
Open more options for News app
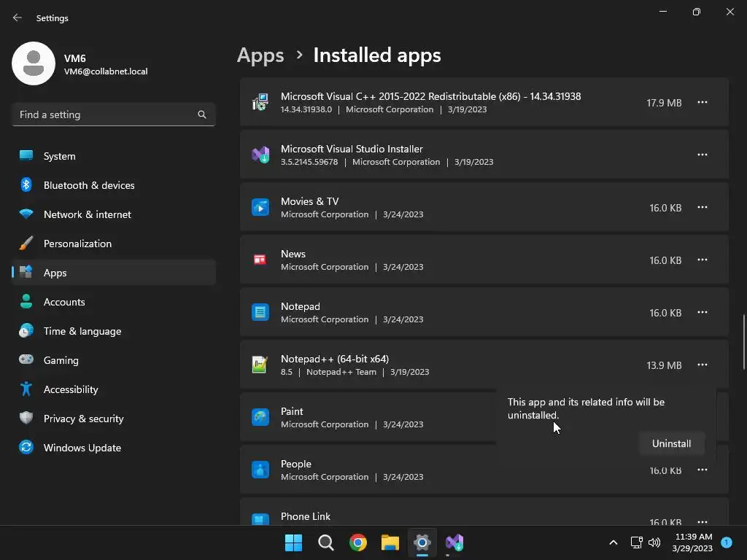[703, 260]
